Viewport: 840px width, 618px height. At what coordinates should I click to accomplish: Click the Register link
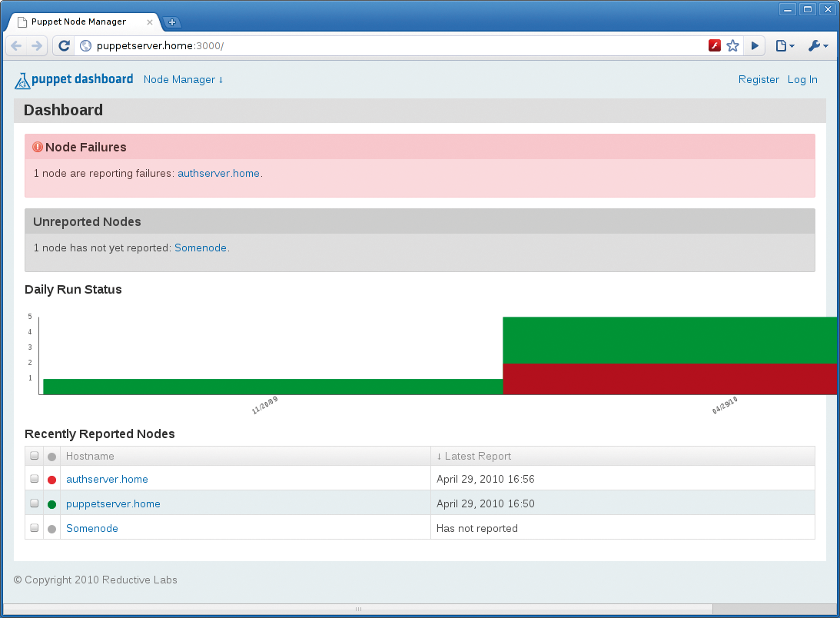click(x=759, y=79)
